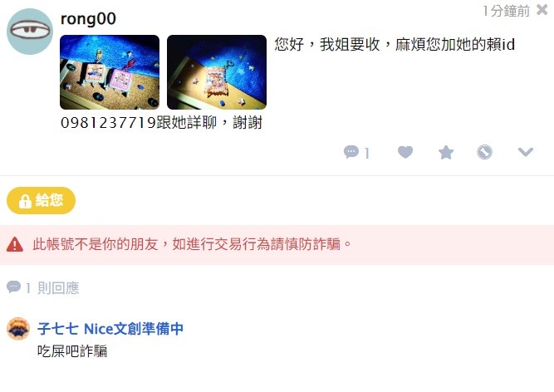Click the red warning triangle icon
Screen dimensions: 554x392
pyautogui.click(x=15, y=244)
